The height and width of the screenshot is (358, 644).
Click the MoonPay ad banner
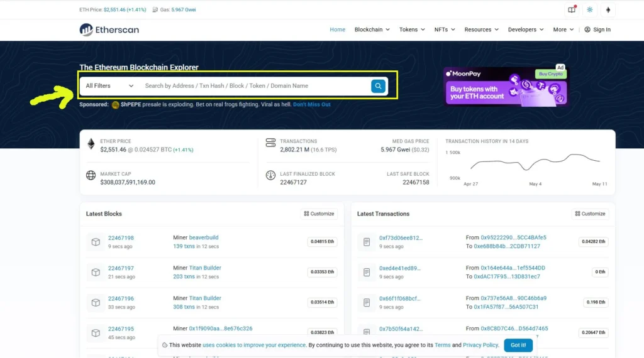(x=506, y=87)
